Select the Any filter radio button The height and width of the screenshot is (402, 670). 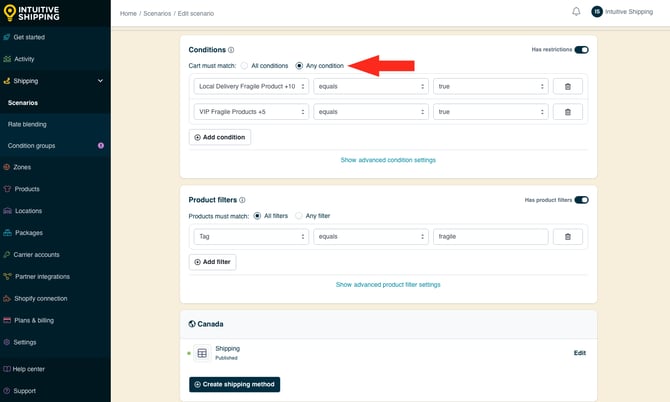pos(299,216)
